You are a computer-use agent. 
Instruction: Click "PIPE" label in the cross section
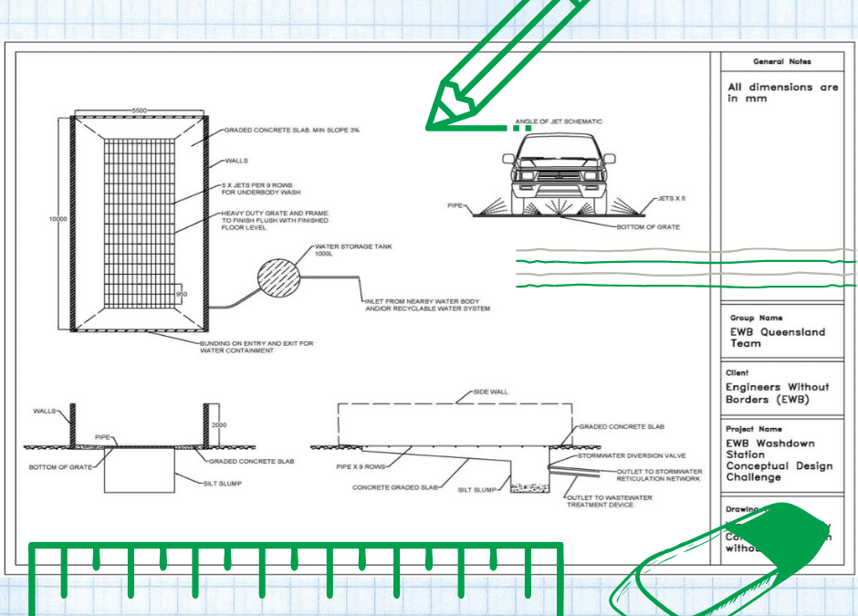coord(102,437)
